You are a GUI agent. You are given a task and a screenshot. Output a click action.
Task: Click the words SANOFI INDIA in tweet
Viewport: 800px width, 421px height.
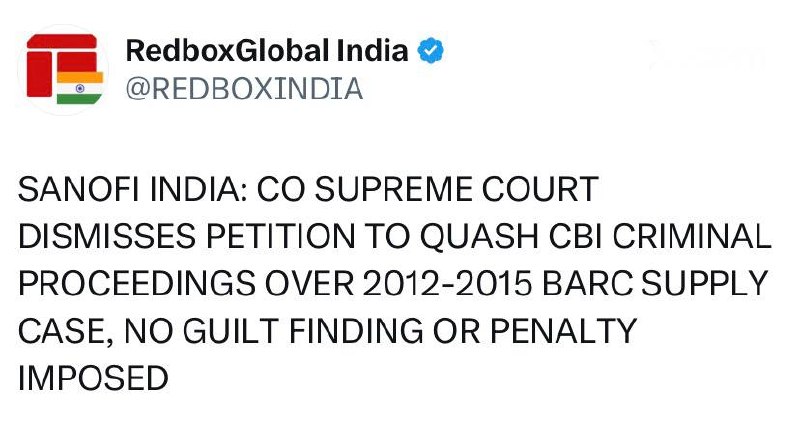[129, 189]
